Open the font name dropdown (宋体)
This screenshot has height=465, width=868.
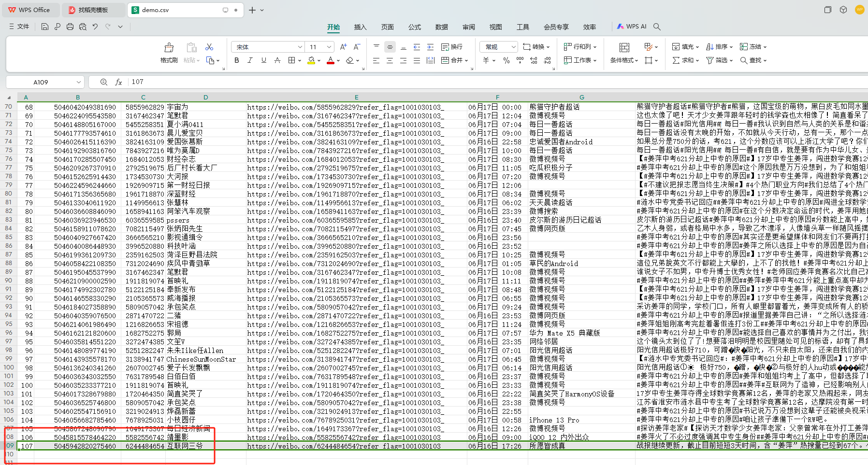(300, 47)
